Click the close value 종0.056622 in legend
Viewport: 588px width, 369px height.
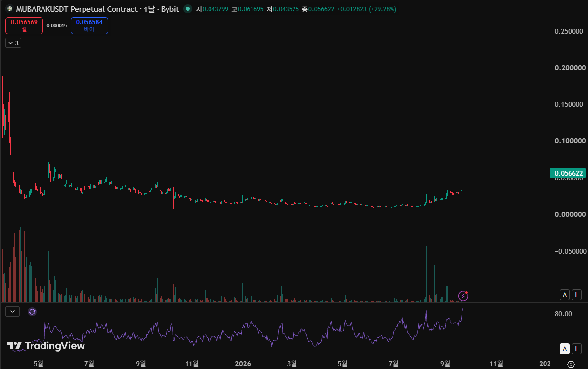point(318,9)
